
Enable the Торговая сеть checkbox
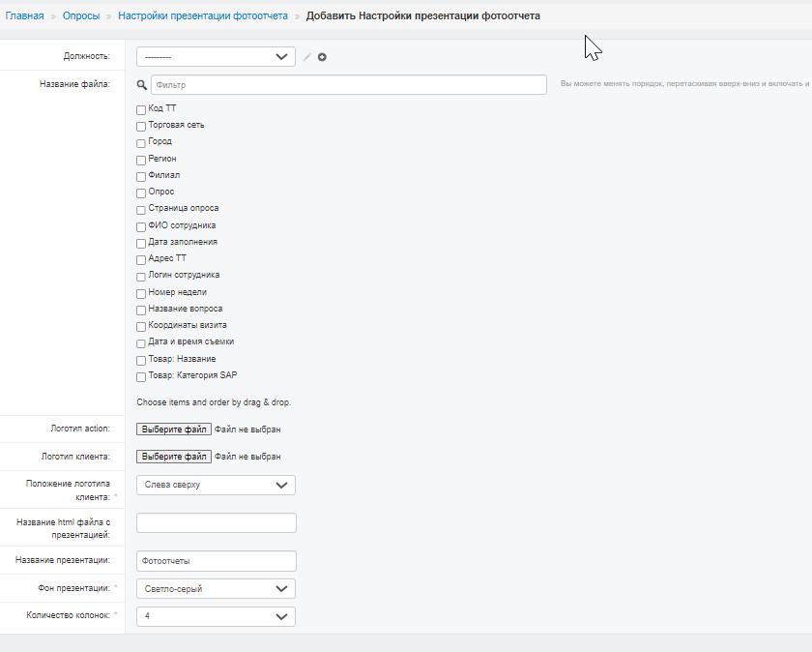(x=141, y=127)
